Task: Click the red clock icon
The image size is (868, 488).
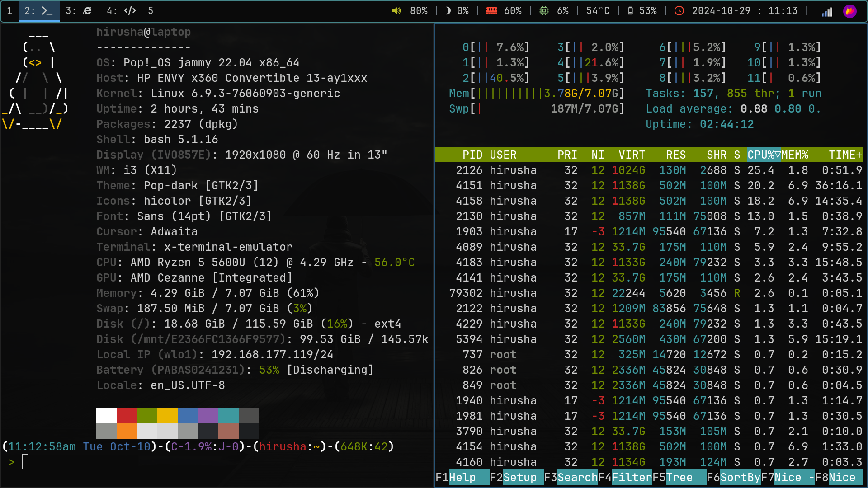Action: pyautogui.click(x=679, y=11)
